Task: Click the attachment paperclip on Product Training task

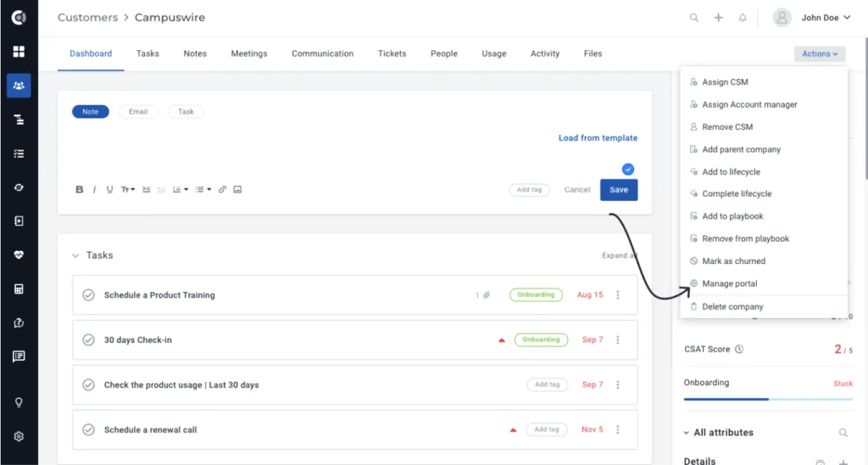Action: tap(487, 294)
